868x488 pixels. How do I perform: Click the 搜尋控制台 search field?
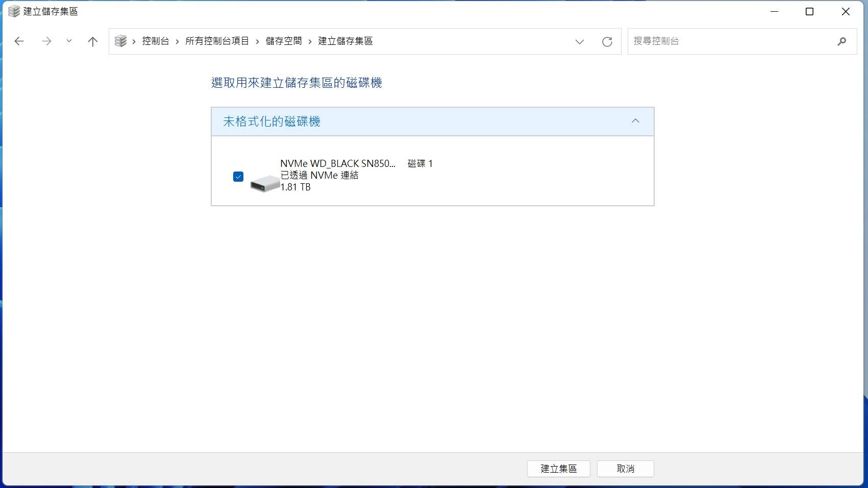pos(730,41)
